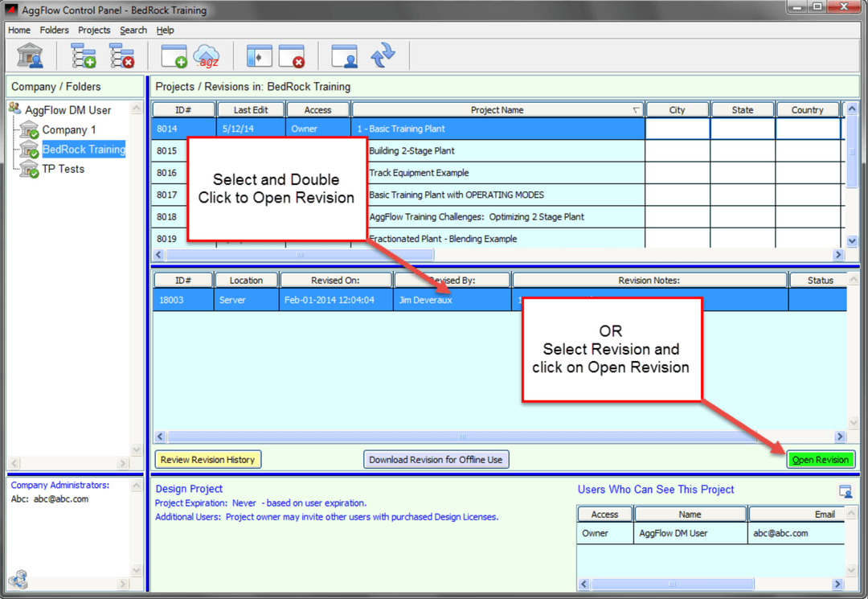
Task: Select the Company 1 folder in the tree
Action: [68, 129]
